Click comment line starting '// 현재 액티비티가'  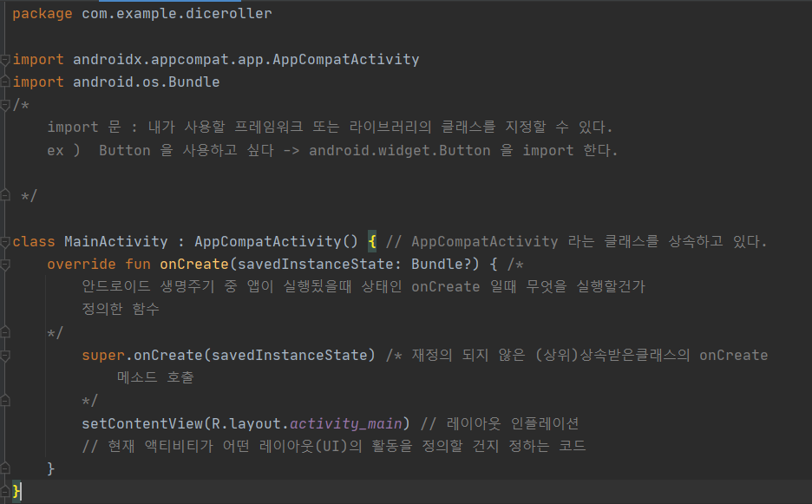[x=333, y=446]
